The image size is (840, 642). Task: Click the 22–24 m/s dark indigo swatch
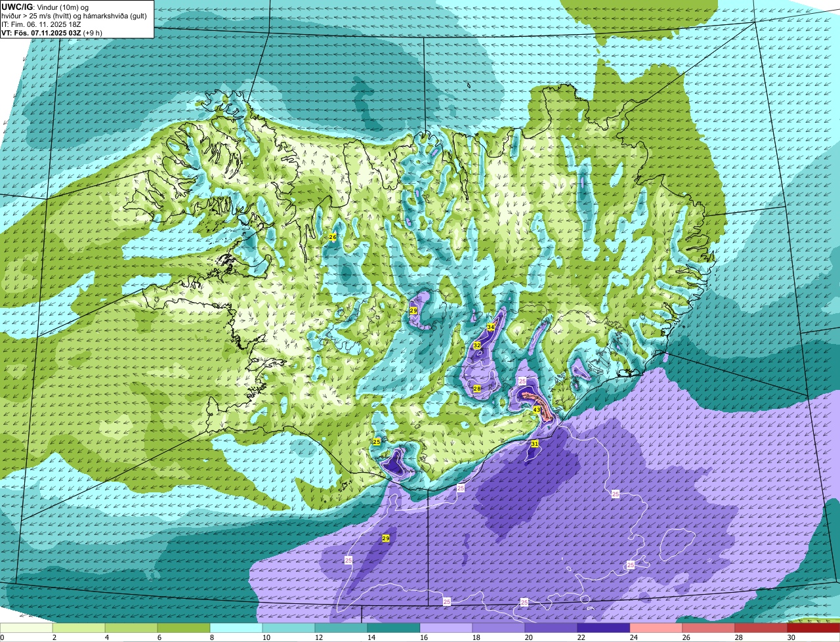604,628
